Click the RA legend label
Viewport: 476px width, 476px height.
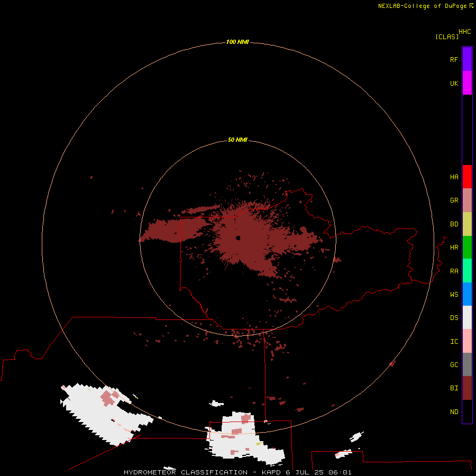pos(454,271)
